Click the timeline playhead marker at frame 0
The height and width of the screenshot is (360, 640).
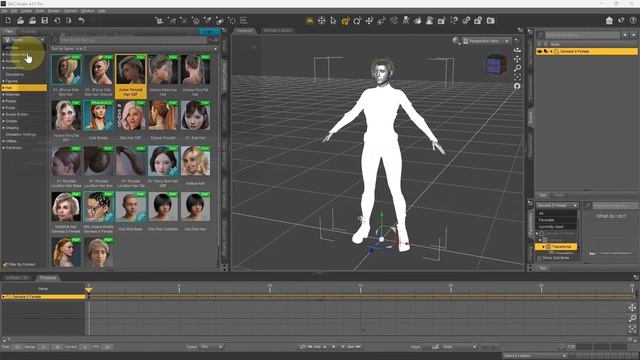coord(89,289)
